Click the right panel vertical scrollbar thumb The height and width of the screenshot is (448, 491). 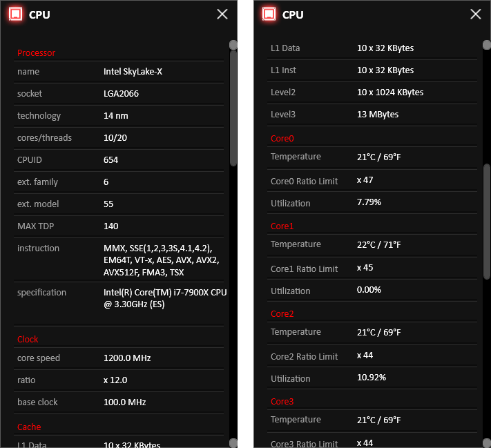(487, 221)
